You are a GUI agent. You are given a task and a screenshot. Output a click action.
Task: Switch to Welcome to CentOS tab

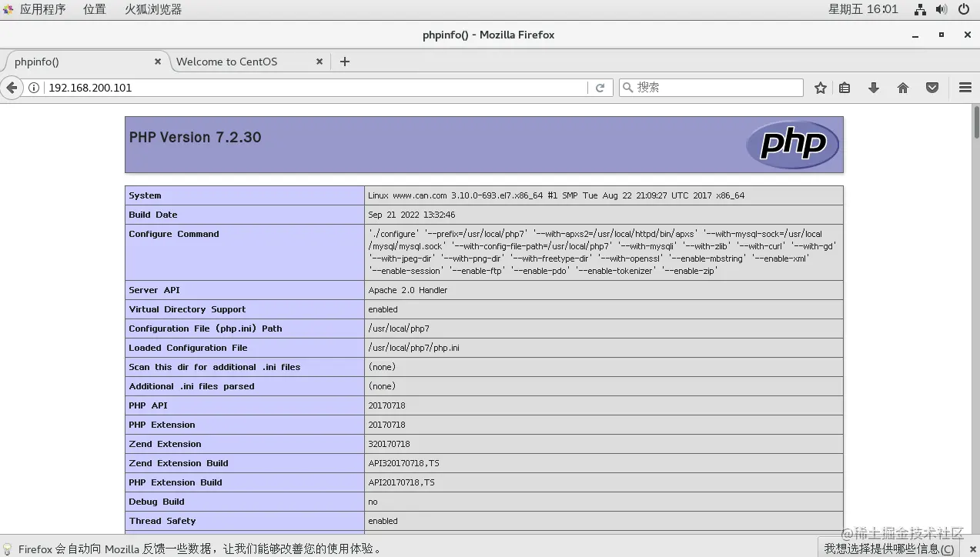click(249, 62)
